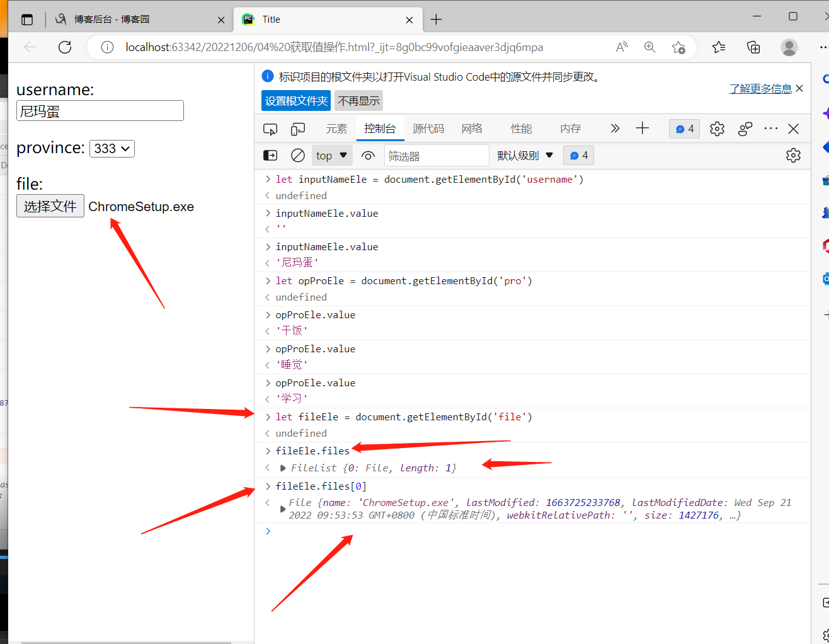The height and width of the screenshot is (644, 829).
Task: Add a new DevTools tool tab
Action: tap(643, 129)
